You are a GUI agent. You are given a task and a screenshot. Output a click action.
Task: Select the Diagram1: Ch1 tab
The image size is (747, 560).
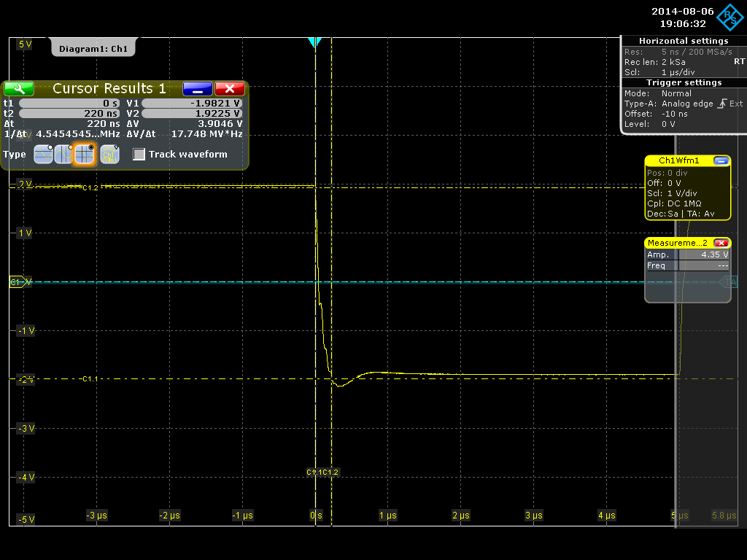click(x=93, y=49)
